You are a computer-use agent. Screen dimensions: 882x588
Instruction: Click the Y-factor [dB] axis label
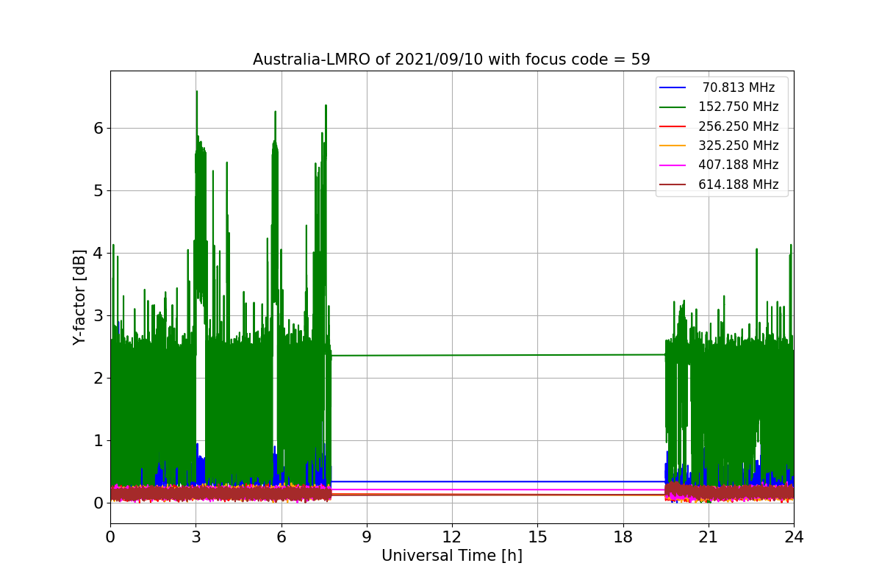tap(79, 297)
